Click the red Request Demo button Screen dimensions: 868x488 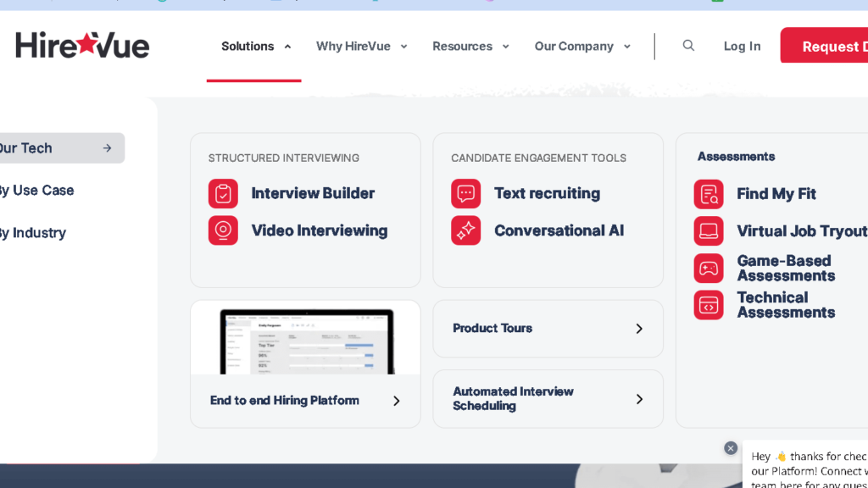(824, 46)
